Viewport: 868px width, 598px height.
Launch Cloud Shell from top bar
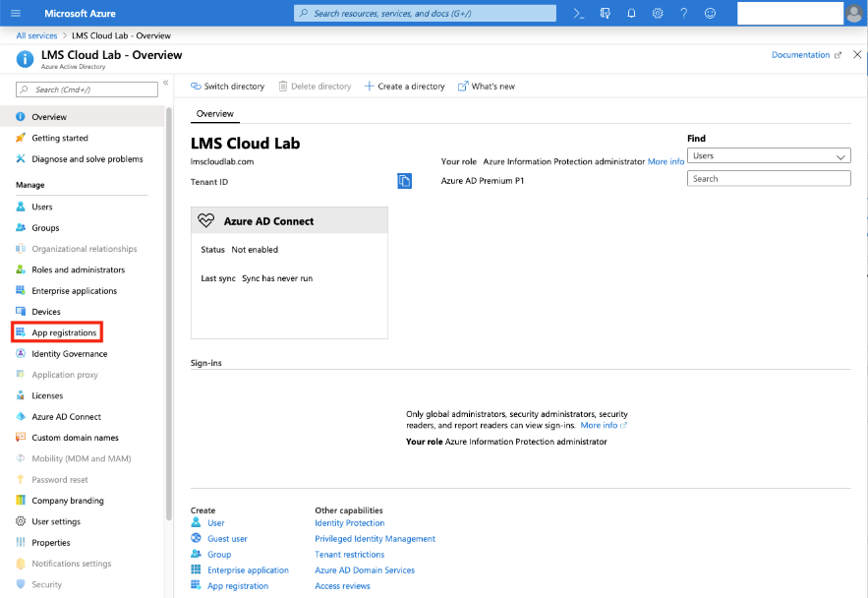[x=578, y=14]
